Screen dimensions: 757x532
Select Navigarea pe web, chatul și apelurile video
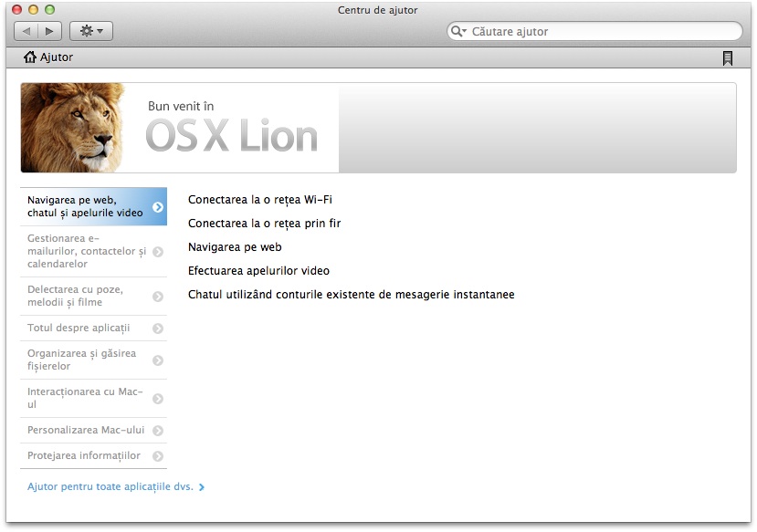tap(93, 206)
